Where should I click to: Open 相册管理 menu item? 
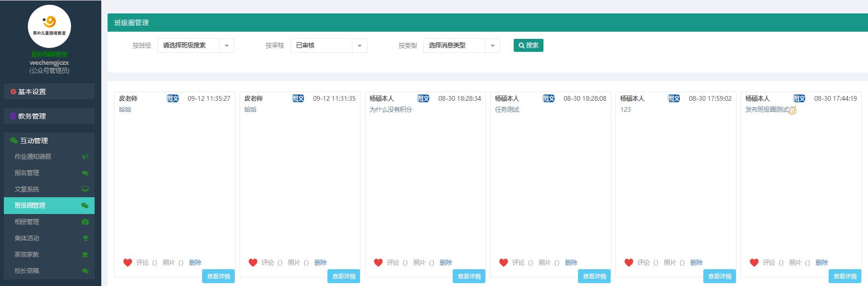coord(49,222)
